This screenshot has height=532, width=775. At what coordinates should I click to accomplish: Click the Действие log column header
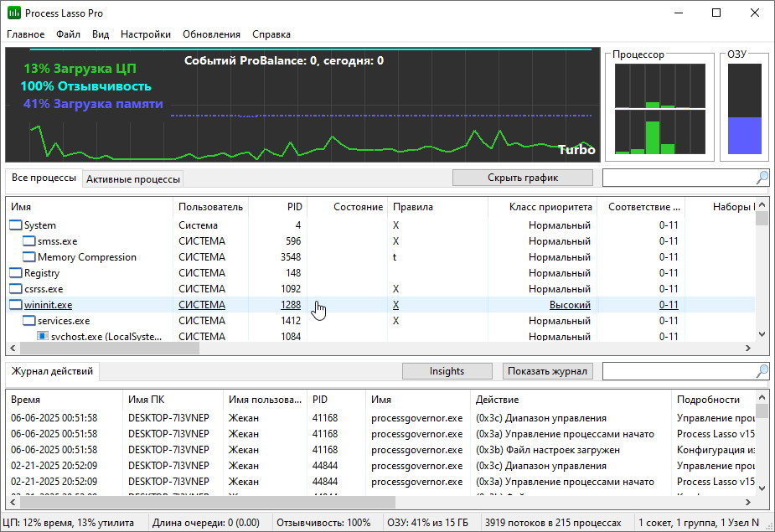coord(571,400)
